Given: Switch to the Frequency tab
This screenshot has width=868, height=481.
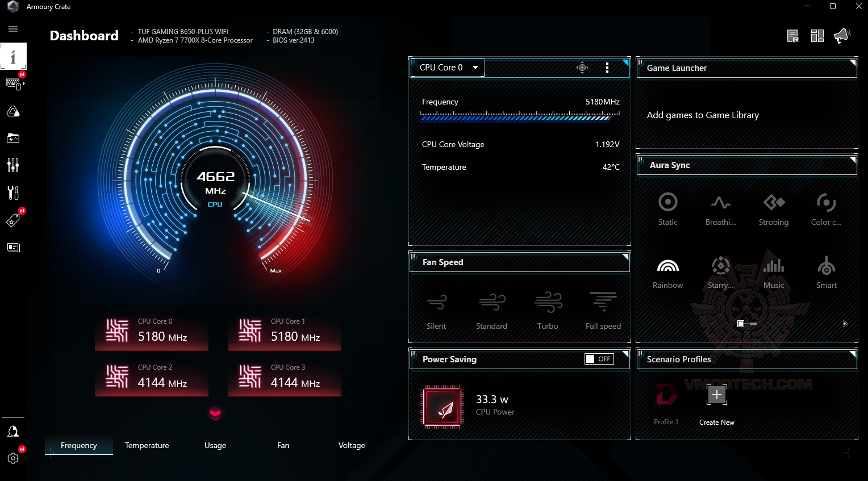Looking at the screenshot, I should pos(79,445).
